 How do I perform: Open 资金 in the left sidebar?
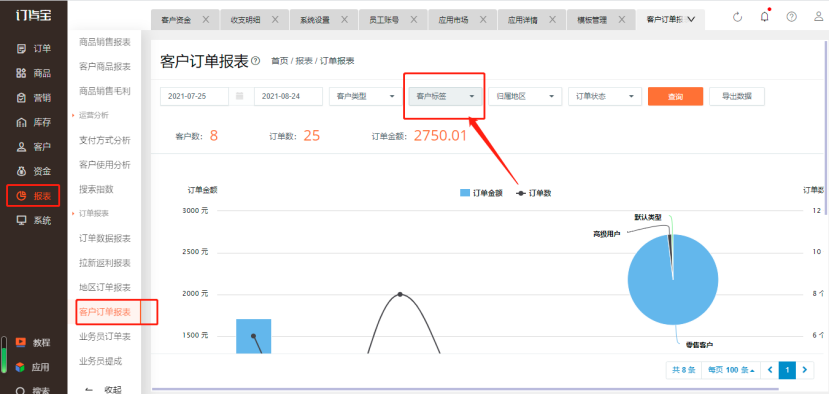tap(34, 171)
